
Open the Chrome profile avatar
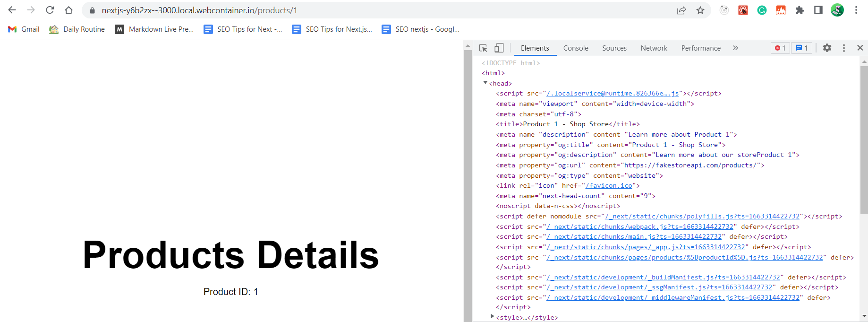(x=837, y=10)
